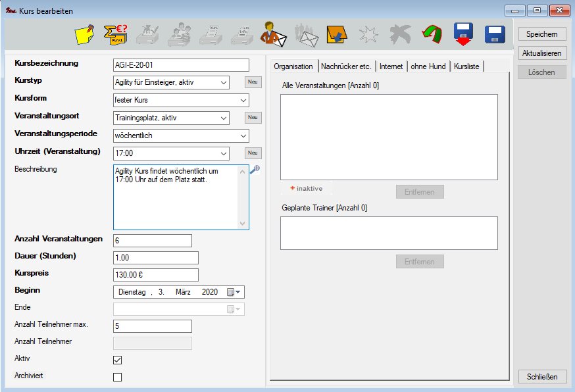Click the green undo arrow icon
This screenshot has width=575, height=392.
pyautogui.click(x=432, y=34)
